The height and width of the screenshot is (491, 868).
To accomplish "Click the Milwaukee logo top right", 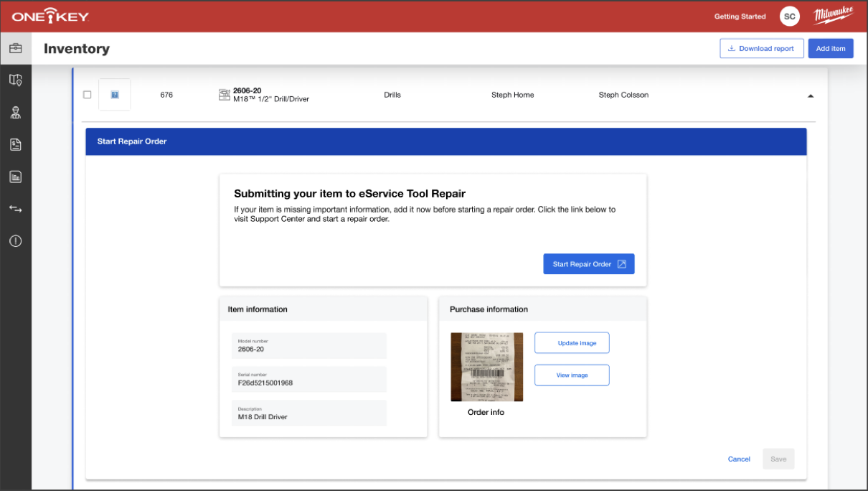I will (833, 15).
